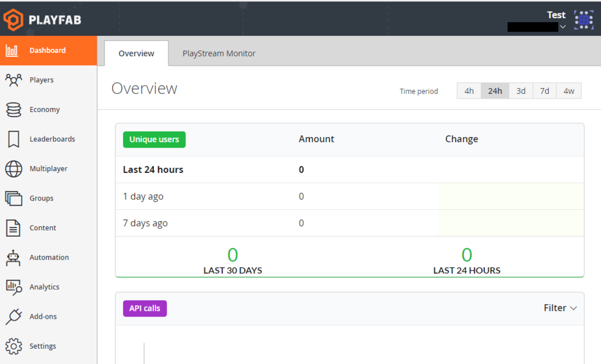Click the Automation robot icon

point(13,257)
